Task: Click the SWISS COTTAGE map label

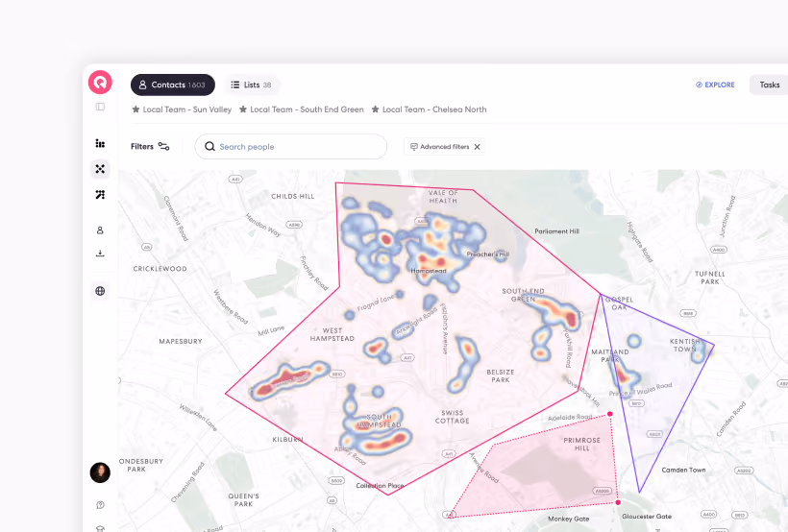Action: click(453, 417)
